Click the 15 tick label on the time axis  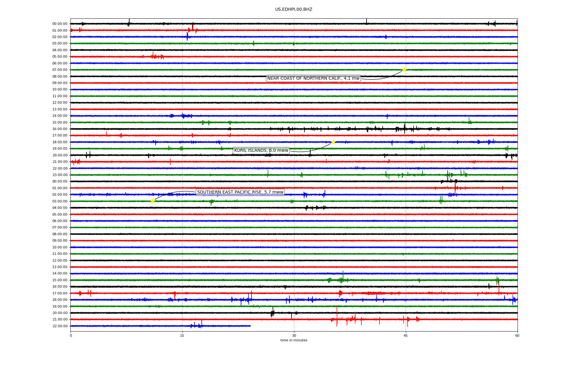pyautogui.click(x=182, y=335)
